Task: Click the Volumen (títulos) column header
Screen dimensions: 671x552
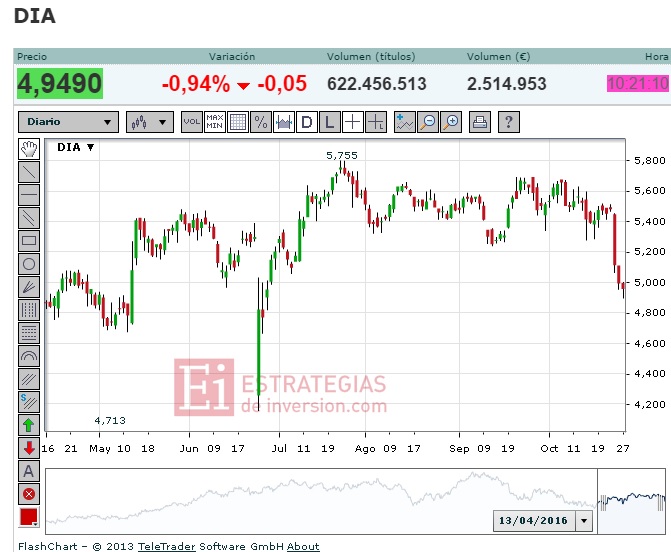Action: click(371, 56)
